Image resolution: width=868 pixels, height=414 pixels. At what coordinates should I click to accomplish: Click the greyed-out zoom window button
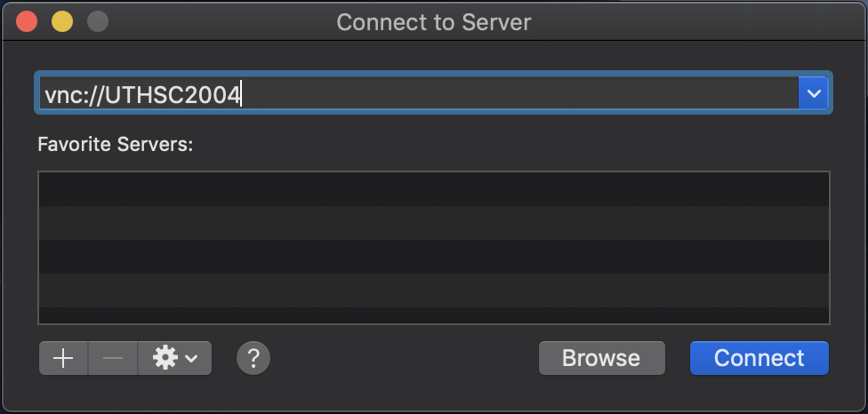(x=98, y=22)
